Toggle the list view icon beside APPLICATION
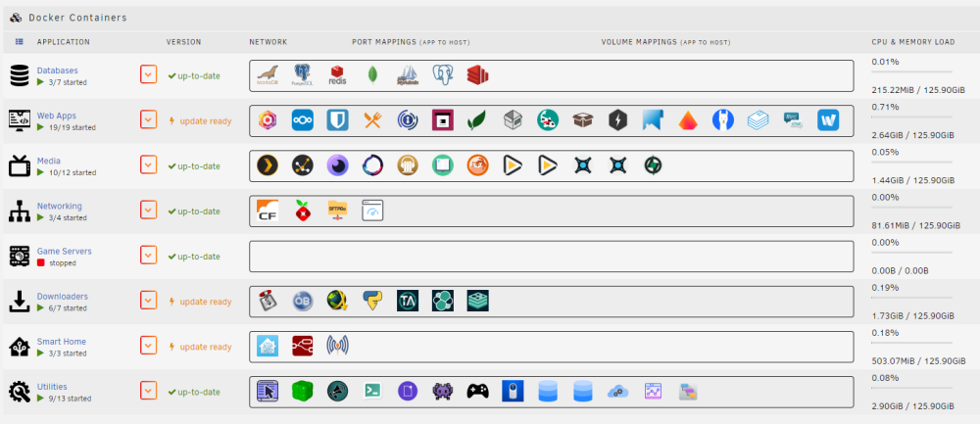Screen dimensions: 980x424 click(20, 42)
